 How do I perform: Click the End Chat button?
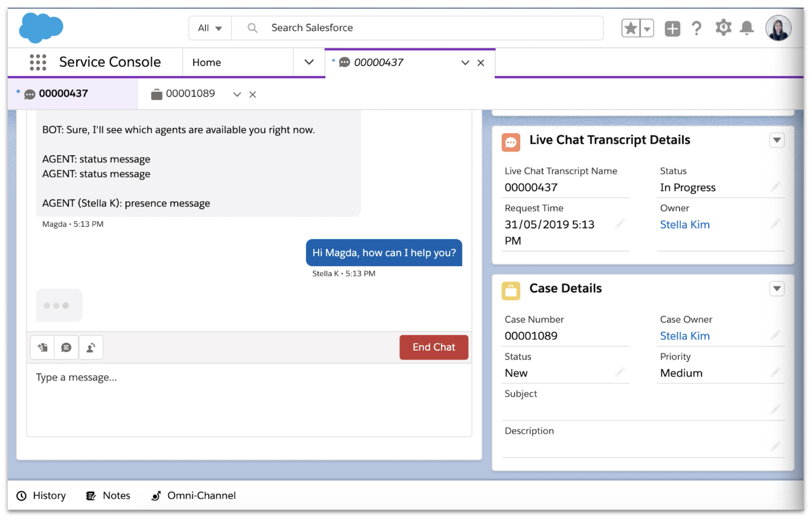click(433, 347)
